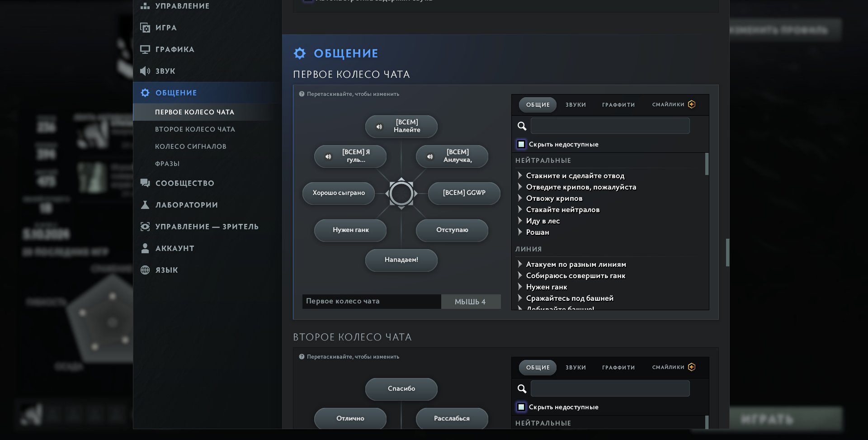The height and width of the screenshot is (440, 868).
Task: Click the Account person icon
Action: point(145,248)
